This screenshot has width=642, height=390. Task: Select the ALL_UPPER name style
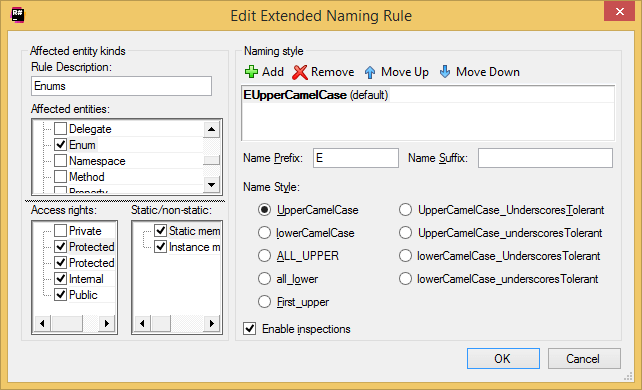264,256
